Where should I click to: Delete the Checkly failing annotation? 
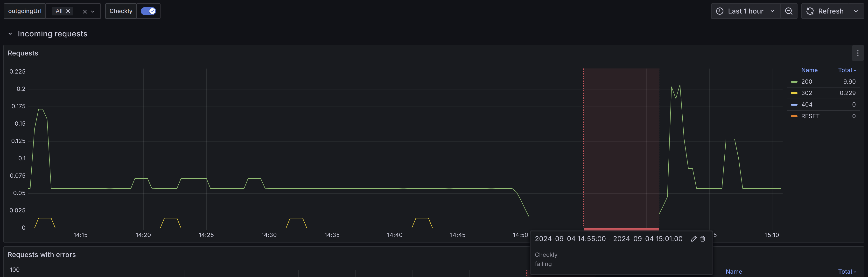coord(703,239)
